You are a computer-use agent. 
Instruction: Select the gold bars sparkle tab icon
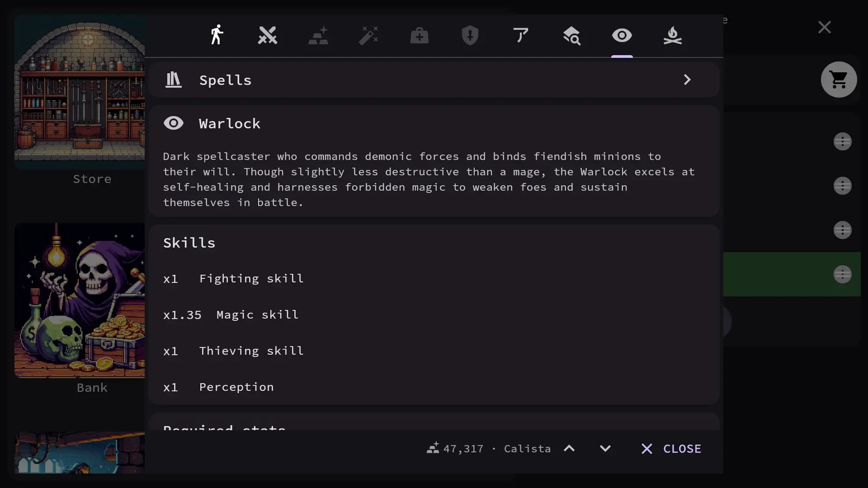pos(318,35)
